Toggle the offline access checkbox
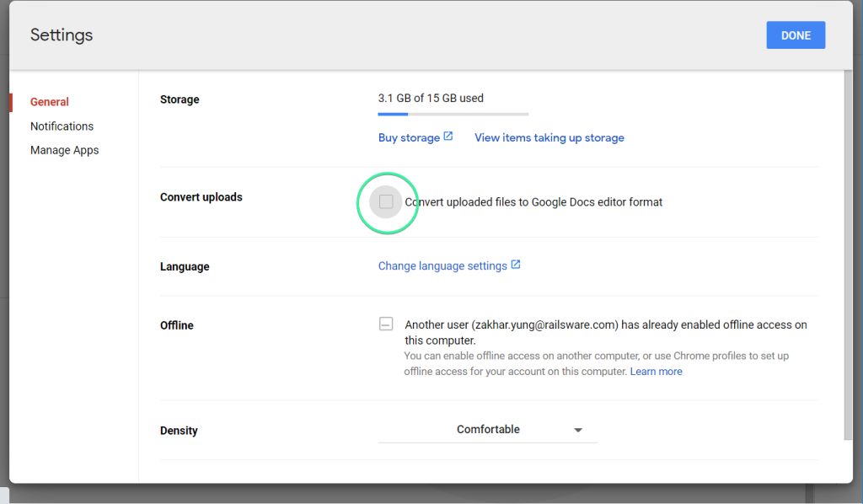Screen dimensions: 863x504 click(385, 324)
